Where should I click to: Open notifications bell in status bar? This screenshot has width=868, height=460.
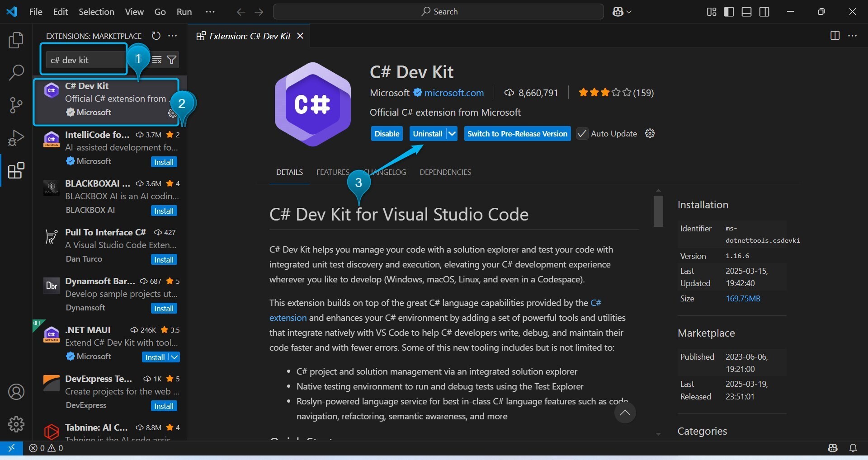(853, 448)
